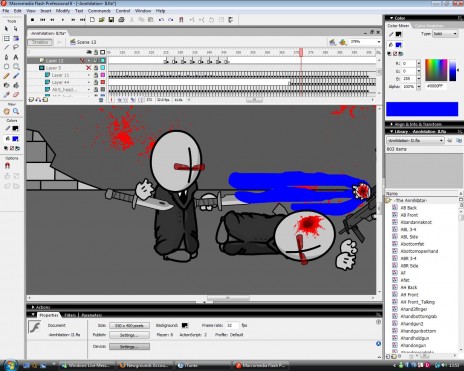Viewport: 464px width, 371px height.
Task: Select the Line tool
Action: (x=6, y=48)
